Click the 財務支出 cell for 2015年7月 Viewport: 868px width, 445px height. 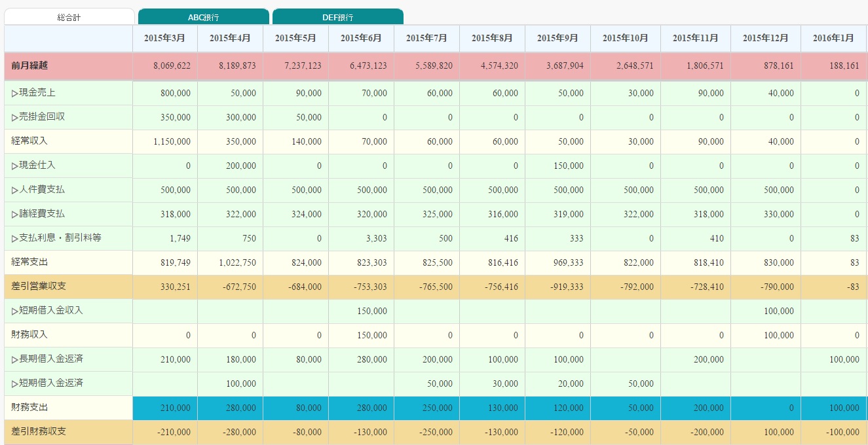pos(426,408)
